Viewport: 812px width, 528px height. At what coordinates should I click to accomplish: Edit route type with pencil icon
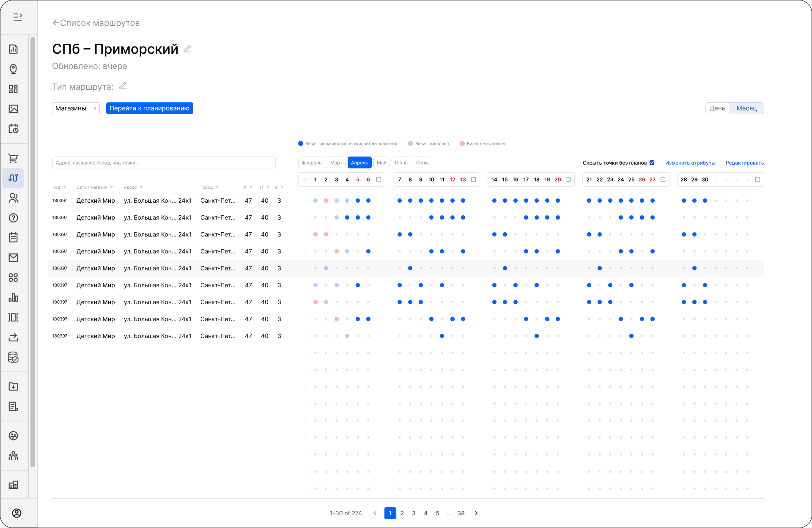click(x=123, y=86)
